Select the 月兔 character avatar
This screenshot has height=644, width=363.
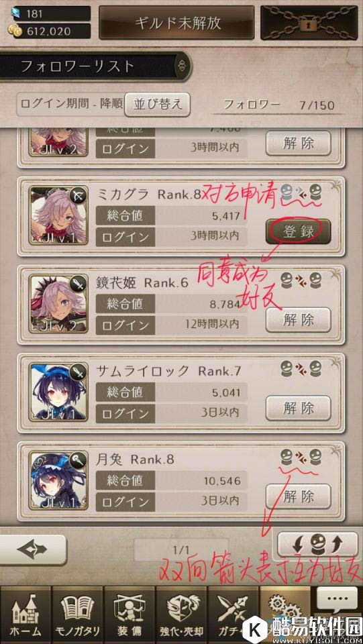click(x=59, y=480)
